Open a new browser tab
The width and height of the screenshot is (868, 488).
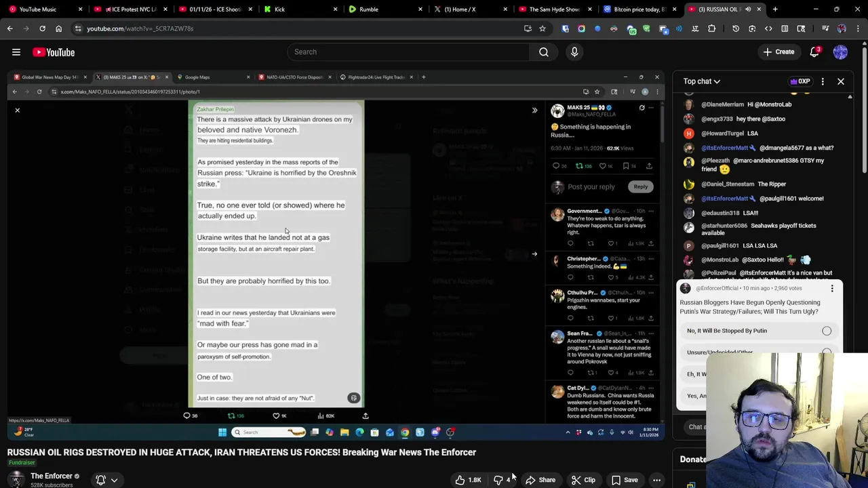tap(775, 9)
